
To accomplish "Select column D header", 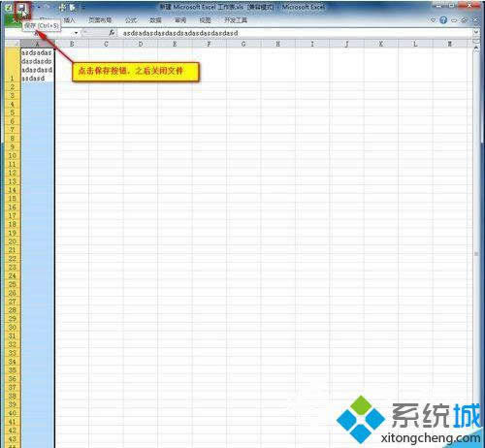I will pos(141,44).
